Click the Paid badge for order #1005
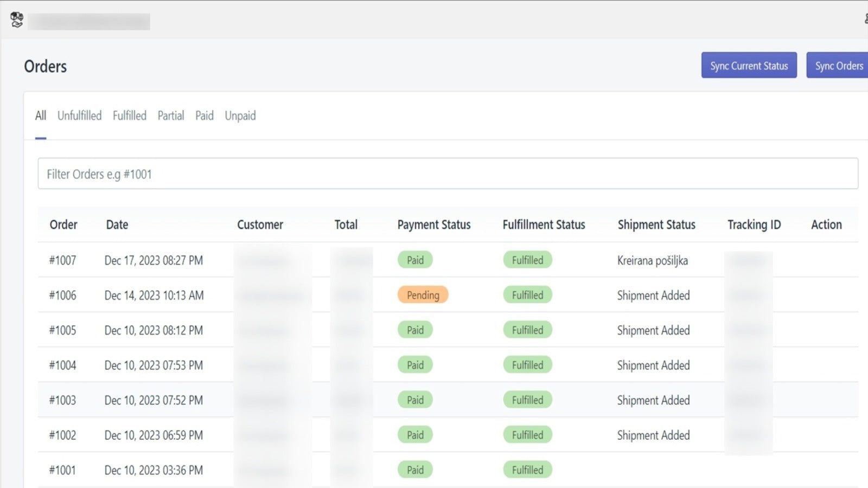 click(x=415, y=330)
